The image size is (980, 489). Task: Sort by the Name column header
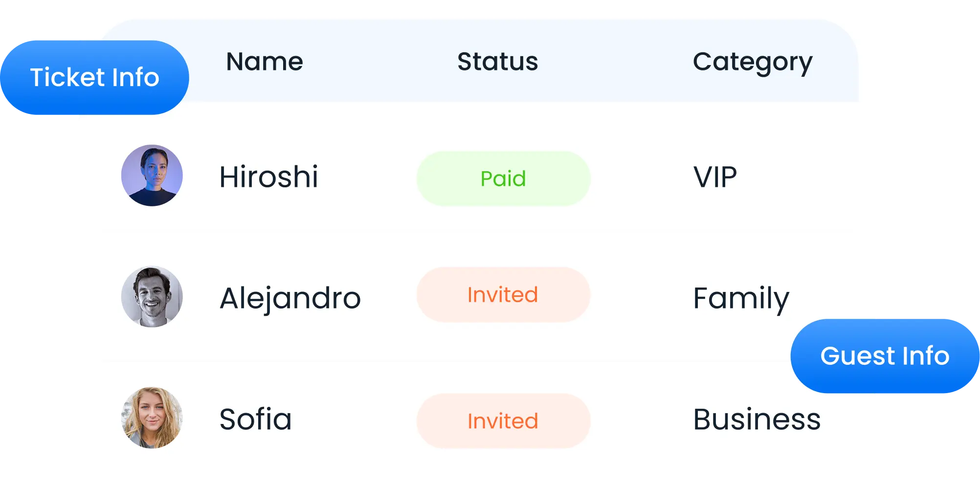point(265,62)
